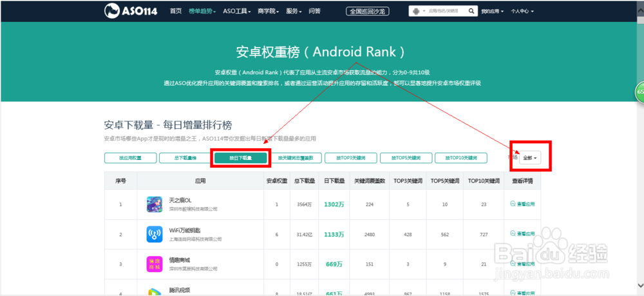Click the 1302万 daily download value
Image resolution: width=644 pixels, height=296 pixels.
[334, 204]
